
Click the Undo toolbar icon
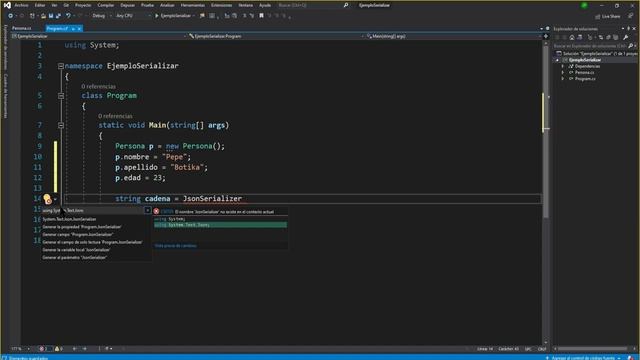(68, 16)
